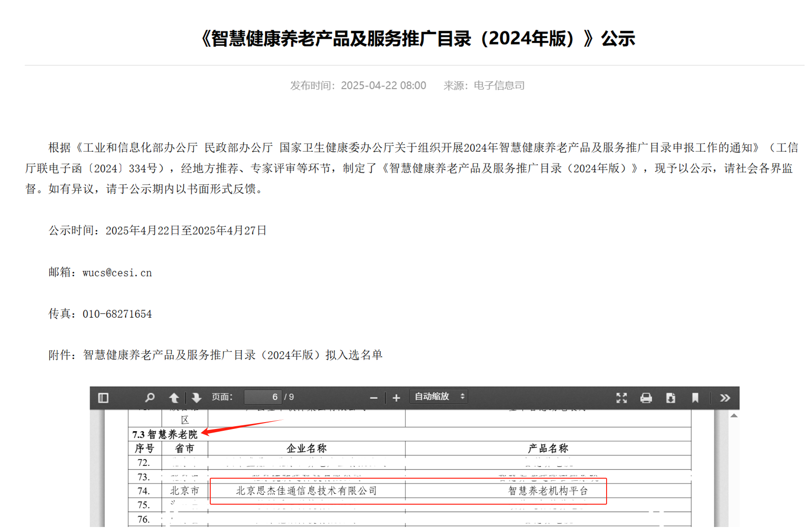The width and height of the screenshot is (810, 532).
Task: Switch to presentation fullscreen mode
Action: coord(621,398)
